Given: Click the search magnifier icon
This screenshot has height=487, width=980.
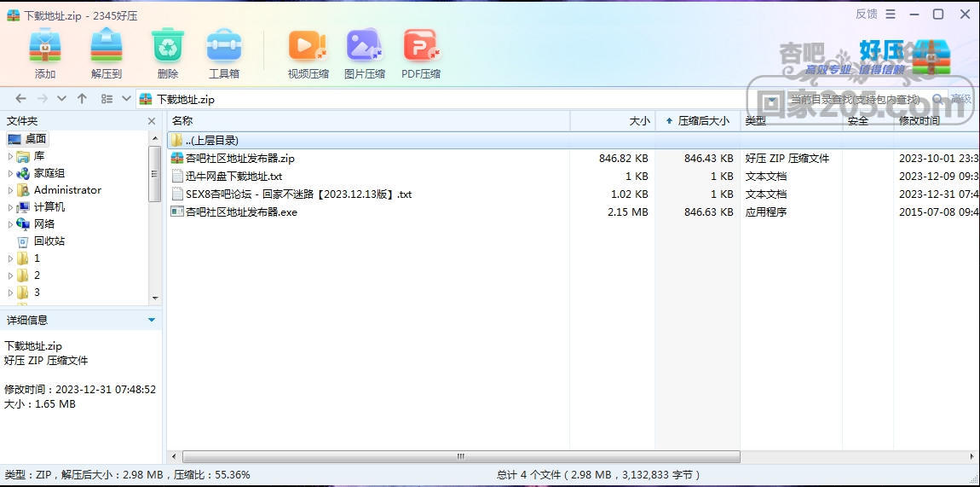Looking at the screenshot, I should 937,99.
